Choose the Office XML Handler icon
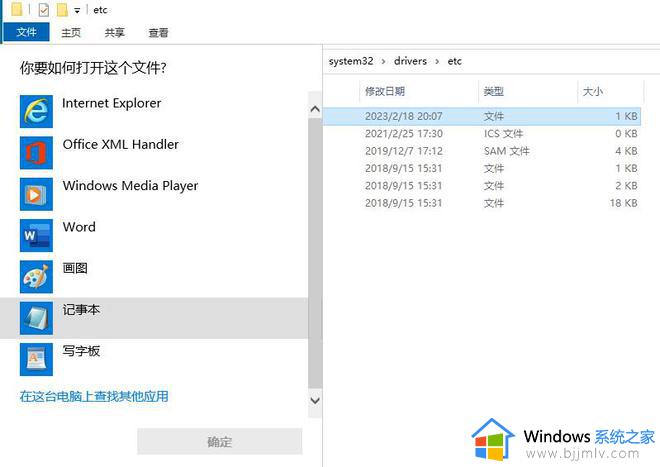The width and height of the screenshot is (660, 467). [36, 152]
